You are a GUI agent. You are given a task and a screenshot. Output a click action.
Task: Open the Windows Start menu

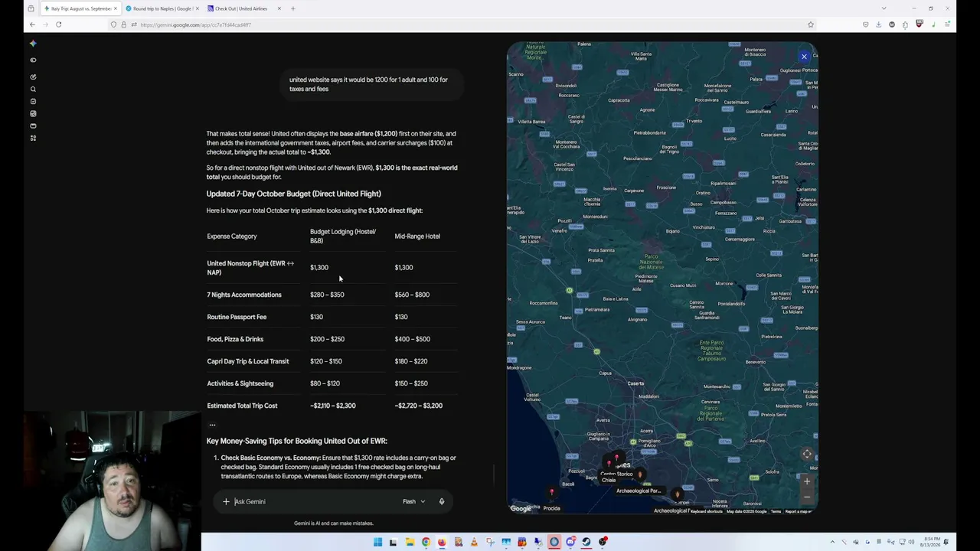(377, 542)
